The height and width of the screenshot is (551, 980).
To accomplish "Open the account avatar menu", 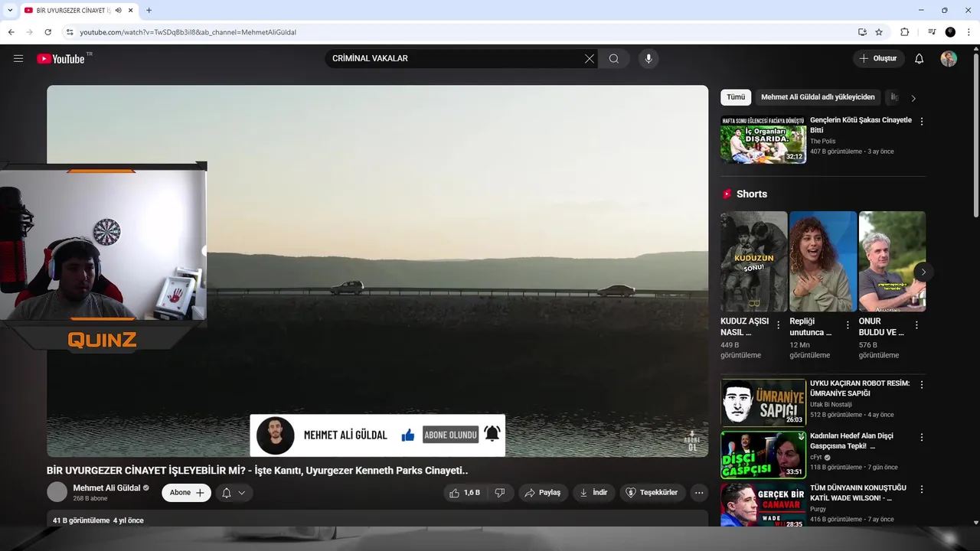I will (949, 59).
